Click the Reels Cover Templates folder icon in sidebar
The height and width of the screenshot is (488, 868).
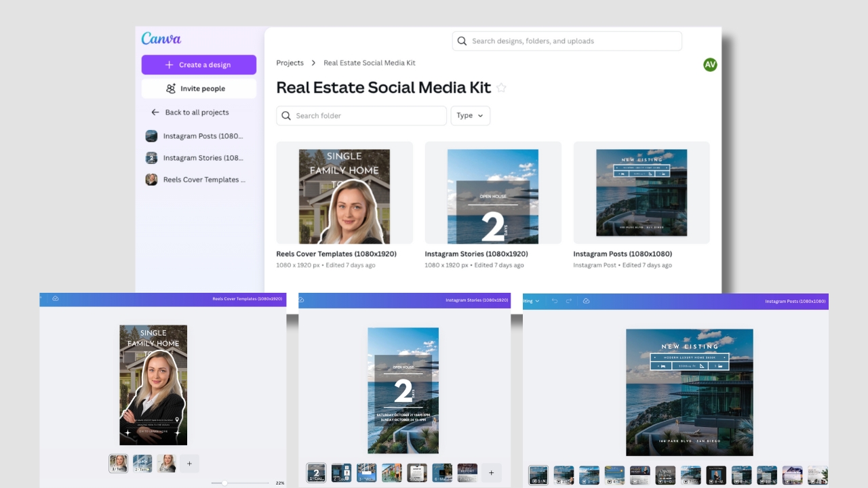(151, 179)
